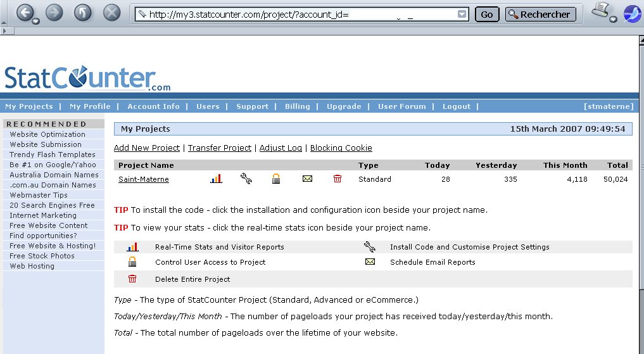Open the printer options dropdown arrow

tap(613, 19)
